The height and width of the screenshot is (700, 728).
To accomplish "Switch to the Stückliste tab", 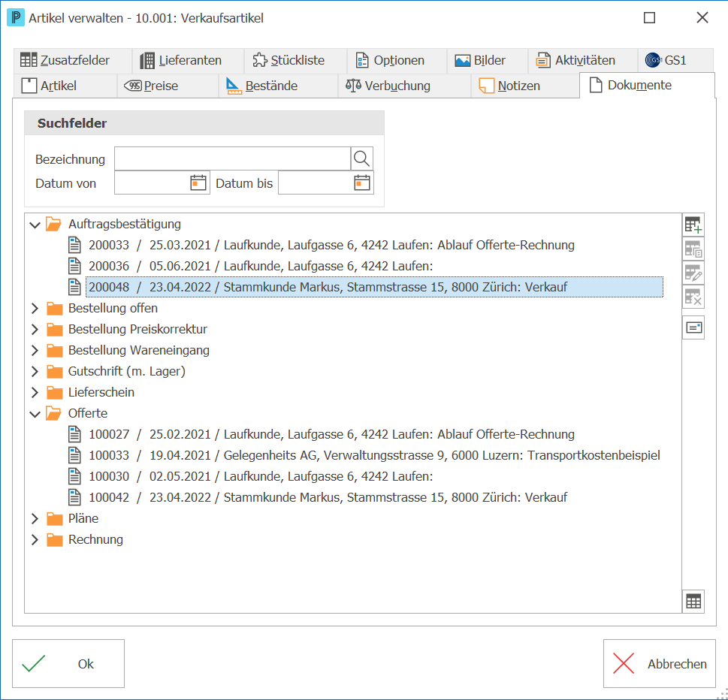I will [296, 60].
